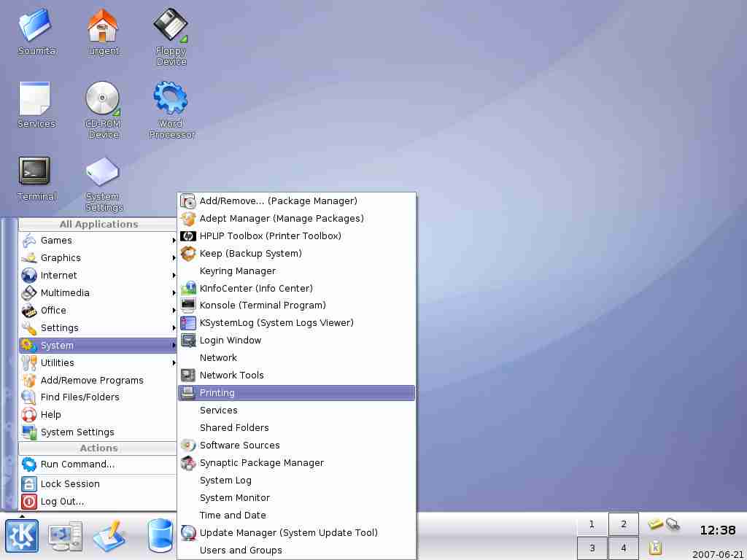Screen dimensions: 747x560
Task: Open Keyring Manager
Action: (296, 271)
